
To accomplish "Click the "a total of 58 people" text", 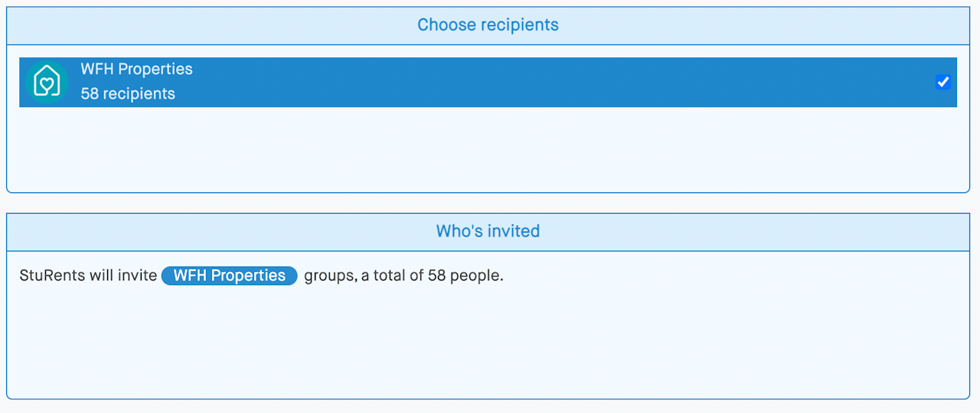I will [433, 276].
